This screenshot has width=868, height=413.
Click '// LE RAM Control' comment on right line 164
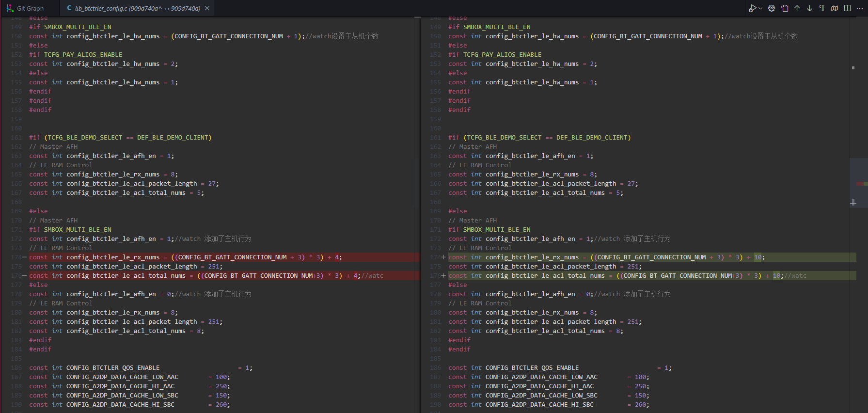click(x=480, y=165)
